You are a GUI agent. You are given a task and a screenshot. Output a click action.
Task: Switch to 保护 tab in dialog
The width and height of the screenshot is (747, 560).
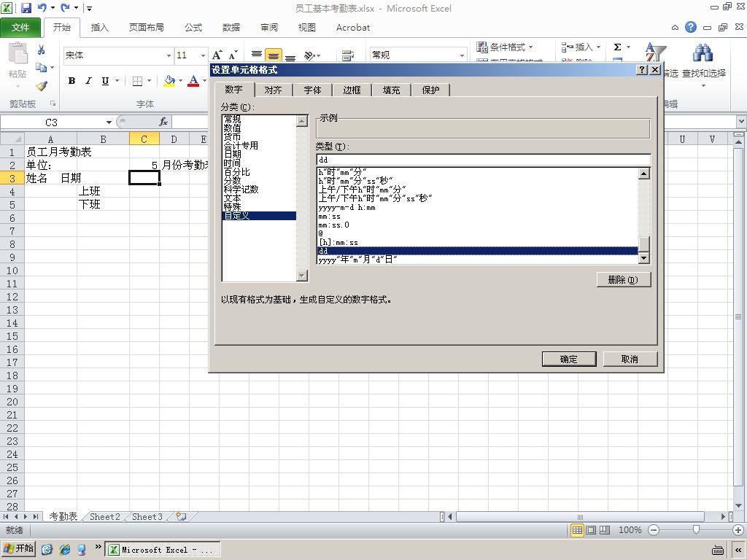[430, 90]
